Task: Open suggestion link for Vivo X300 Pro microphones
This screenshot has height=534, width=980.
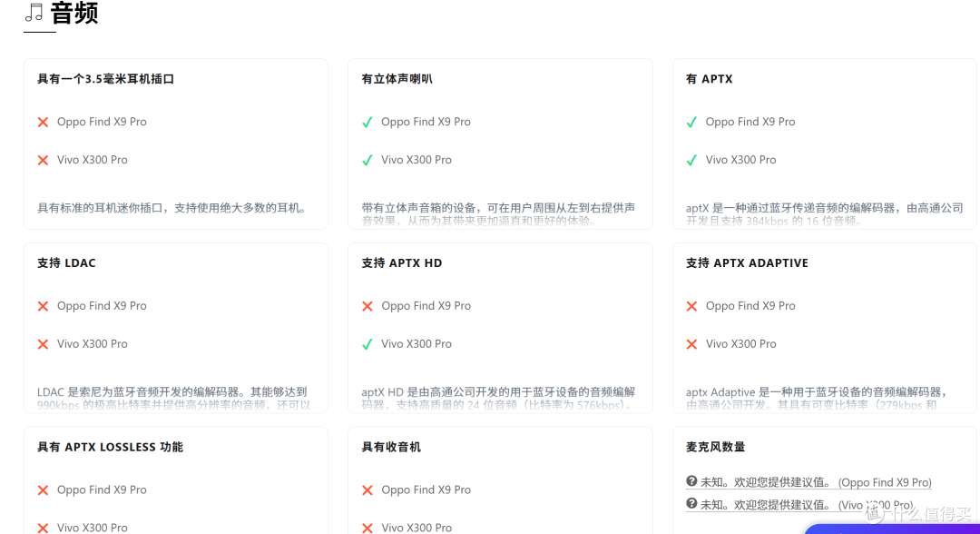Action: [799, 505]
